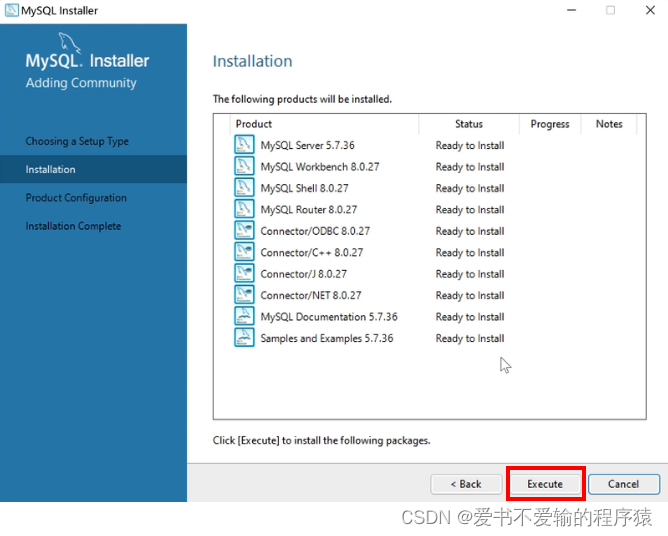
Task: Click the MySQL Server 5.7.36 product icon
Action: click(244, 145)
